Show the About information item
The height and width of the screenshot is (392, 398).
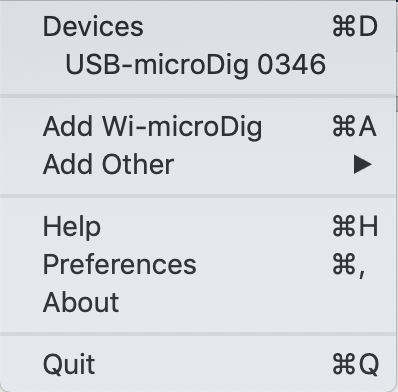tap(198, 302)
